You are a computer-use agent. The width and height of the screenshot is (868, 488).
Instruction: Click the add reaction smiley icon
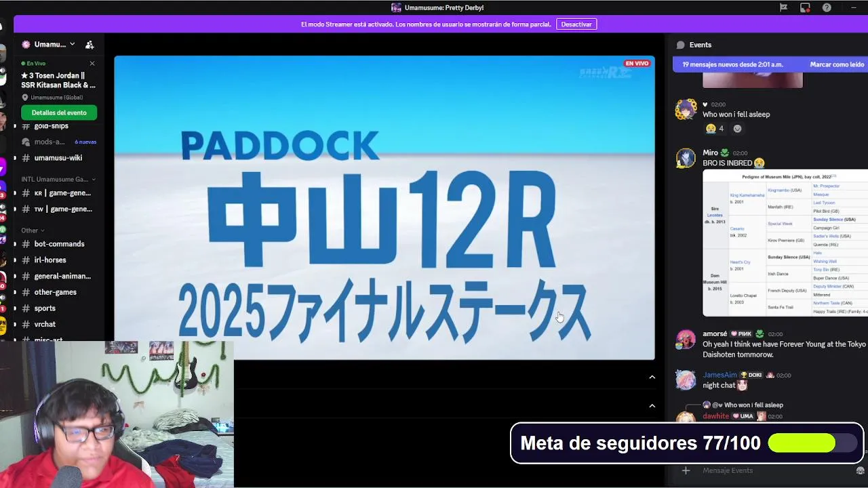click(x=737, y=129)
